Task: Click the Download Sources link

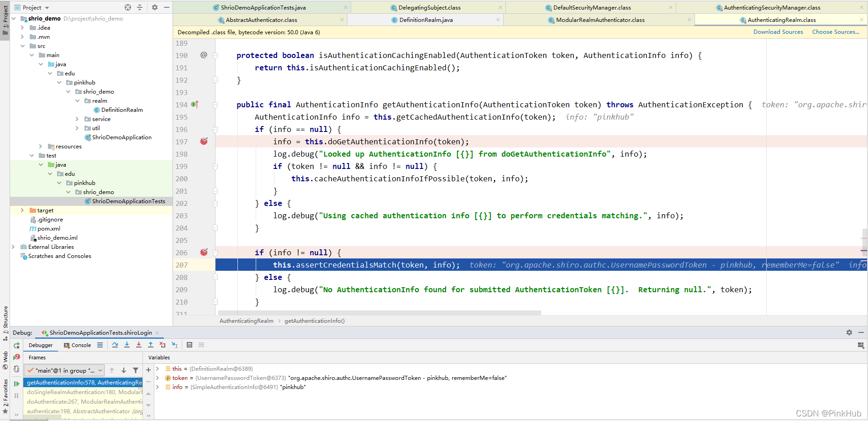Action: pos(778,32)
